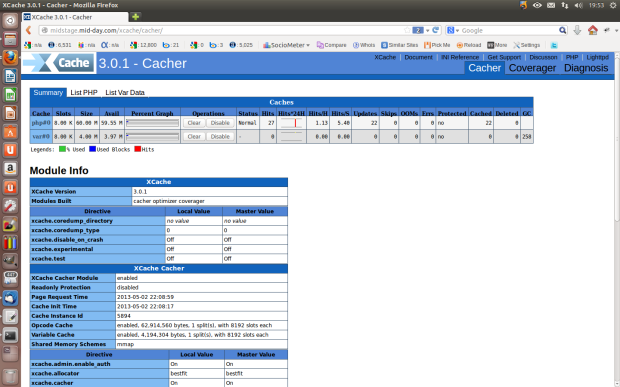
Task: Select the Cacher tab
Action: tap(485, 68)
